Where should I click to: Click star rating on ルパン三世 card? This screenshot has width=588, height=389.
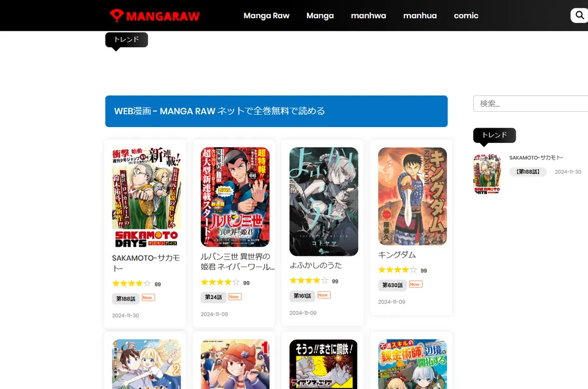click(x=220, y=282)
